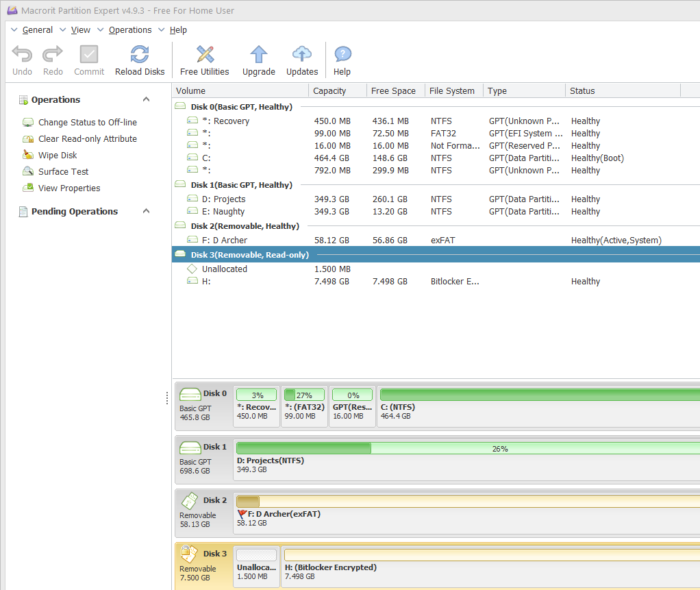The width and height of the screenshot is (700, 590).
Task: Select the 99.00 MB FAT32 volume row
Action: pyautogui.click(x=436, y=134)
